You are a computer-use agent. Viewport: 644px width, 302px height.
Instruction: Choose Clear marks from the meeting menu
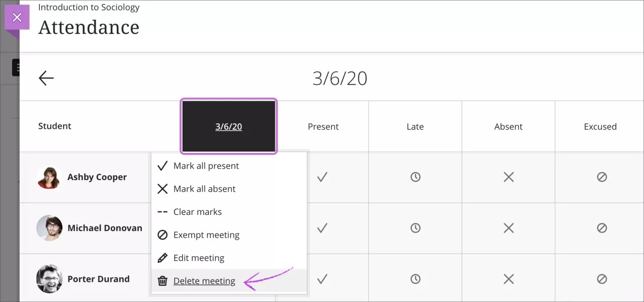click(197, 212)
